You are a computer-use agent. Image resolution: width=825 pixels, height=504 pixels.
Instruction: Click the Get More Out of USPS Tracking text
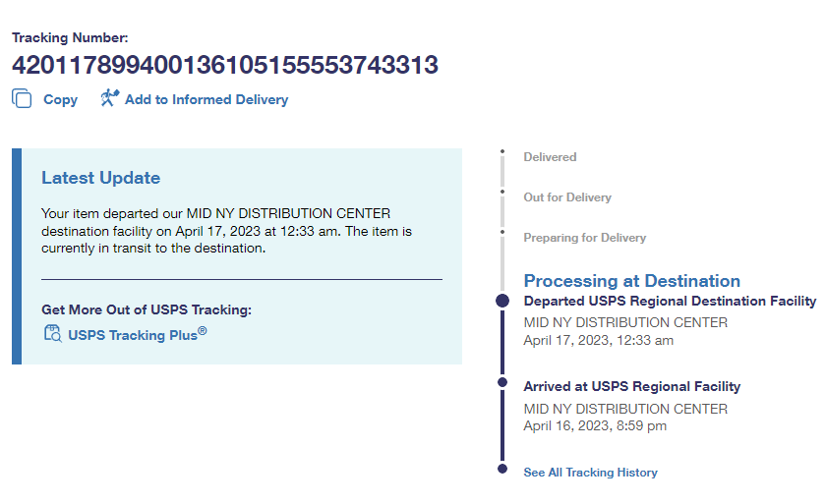click(x=147, y=310)
